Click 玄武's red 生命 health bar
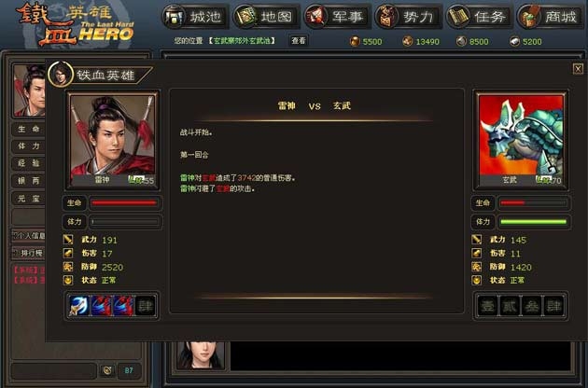This screenshot has width=588, height=388. [533, 203]
